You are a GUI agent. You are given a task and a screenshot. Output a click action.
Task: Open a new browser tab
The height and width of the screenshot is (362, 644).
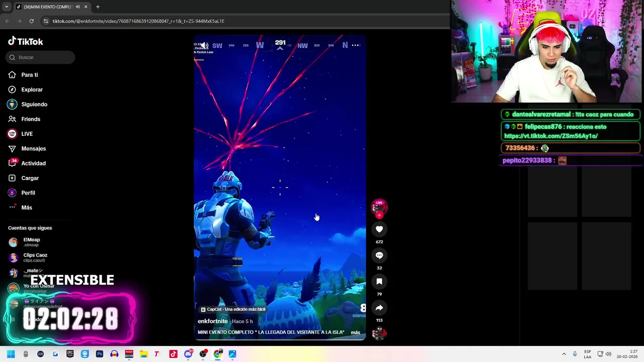[98, 7]
